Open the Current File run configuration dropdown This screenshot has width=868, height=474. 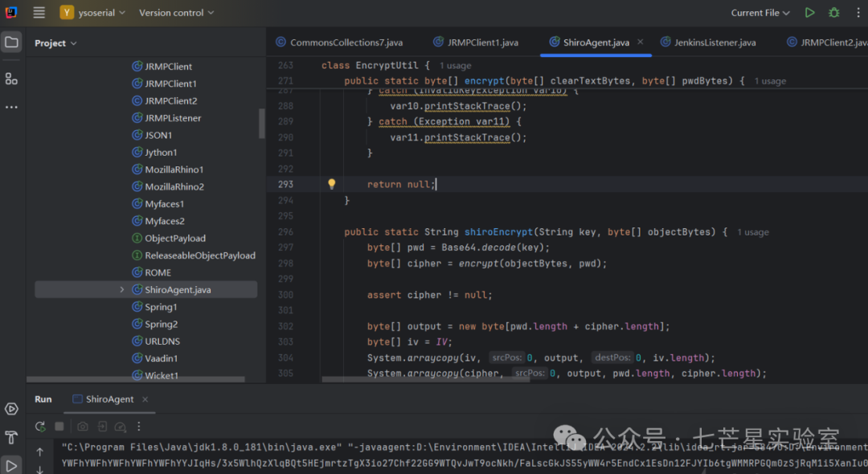[x=760, y=13]
